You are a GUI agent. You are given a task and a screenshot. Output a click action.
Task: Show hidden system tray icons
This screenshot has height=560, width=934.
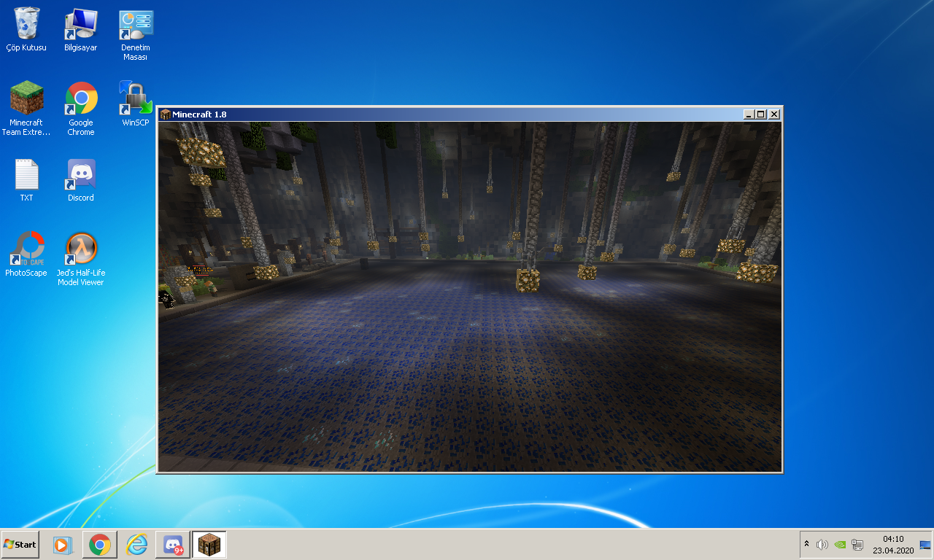click(806, 544)
